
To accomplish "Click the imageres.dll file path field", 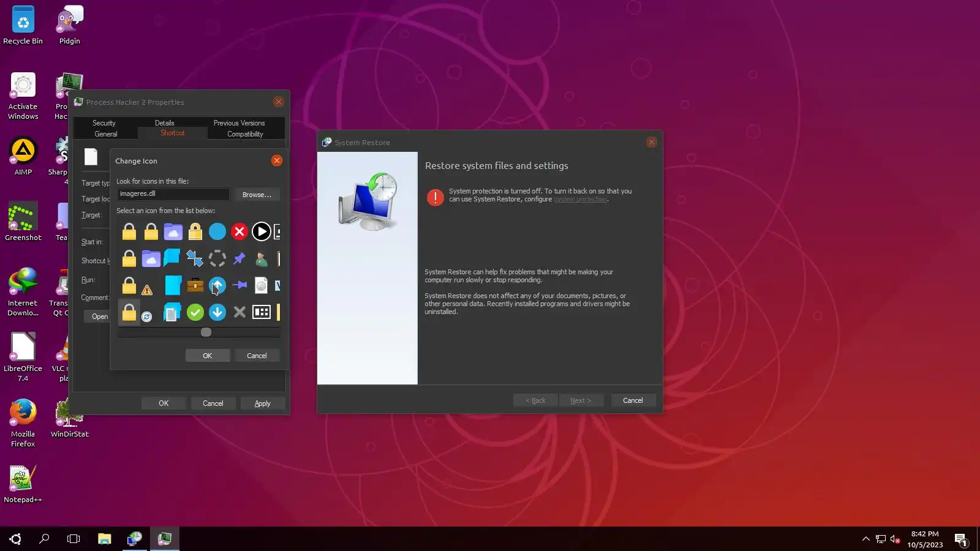I will tap(173, 194).
